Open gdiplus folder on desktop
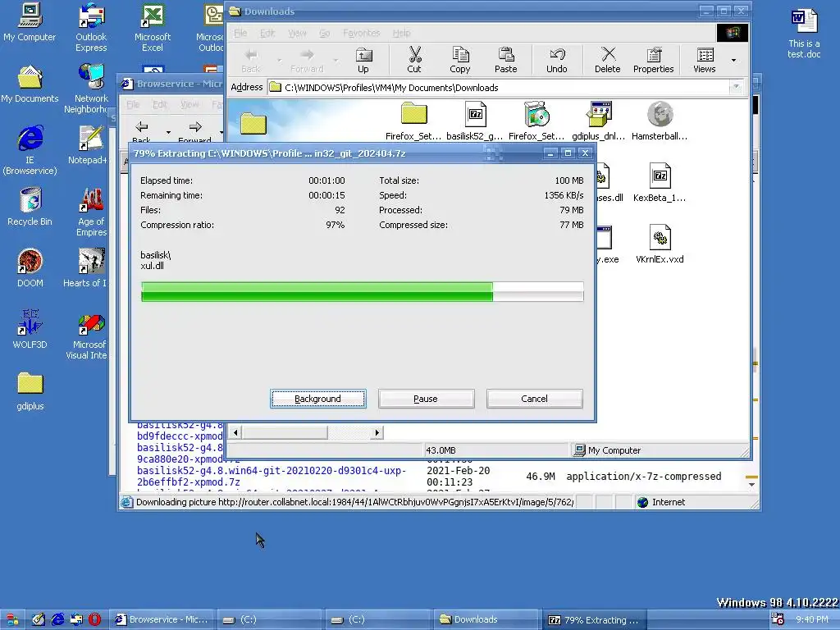The height and width of the screenshot is (630, 840). click(x=30, y=391)
